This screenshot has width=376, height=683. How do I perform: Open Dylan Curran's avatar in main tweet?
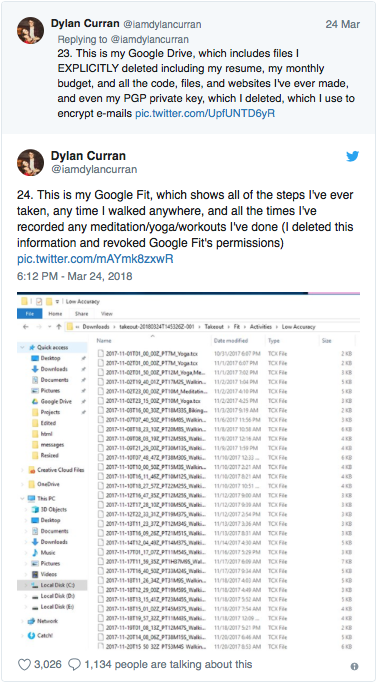point(30,162)
